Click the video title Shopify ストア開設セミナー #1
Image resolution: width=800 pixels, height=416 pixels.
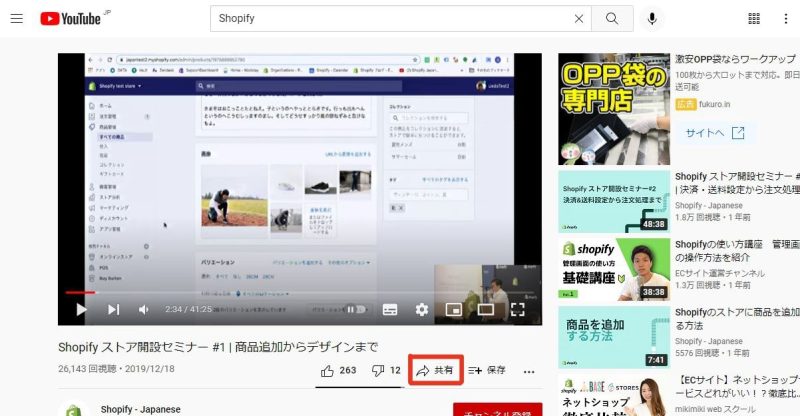click(218, 347)
